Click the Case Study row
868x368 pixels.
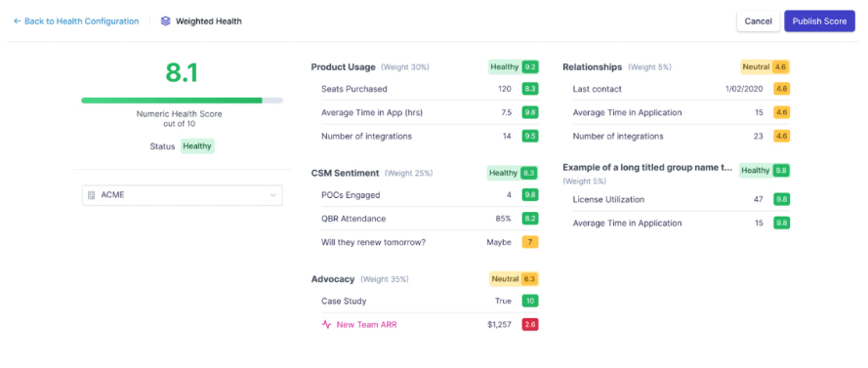point(430,301)
